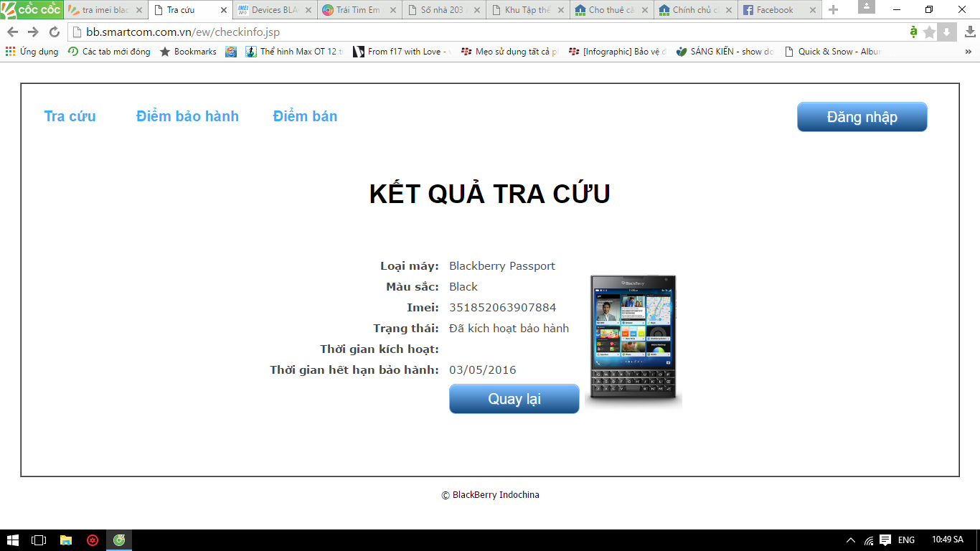
Task: Open 'Thể hình Max OT 12' bookmark
Action: coord(294,52)
